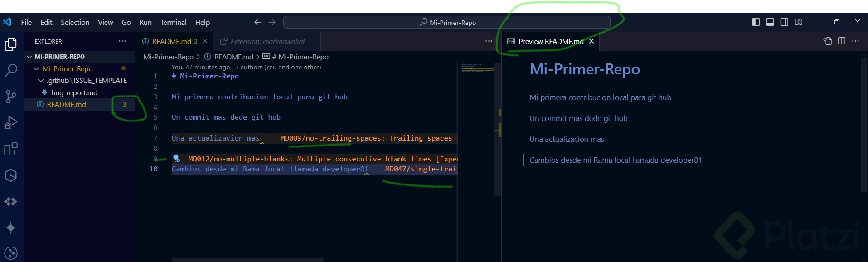Open the Search view in activity bar
Screen dimensions: 868x262
point(11,70)
